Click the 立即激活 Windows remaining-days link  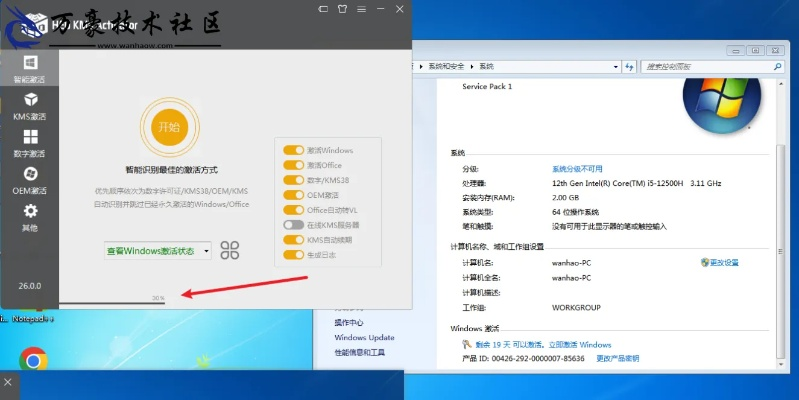tap(543, 344)
